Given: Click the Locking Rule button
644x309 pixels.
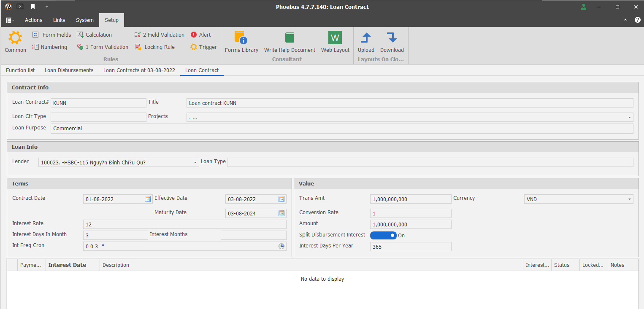Looking at the screenshot, I should (154, 47).
